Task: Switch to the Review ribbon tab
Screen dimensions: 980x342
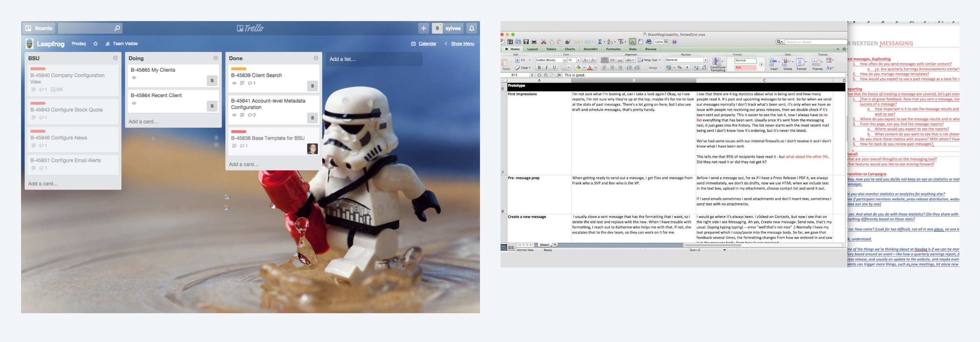Action: point(651,49)
